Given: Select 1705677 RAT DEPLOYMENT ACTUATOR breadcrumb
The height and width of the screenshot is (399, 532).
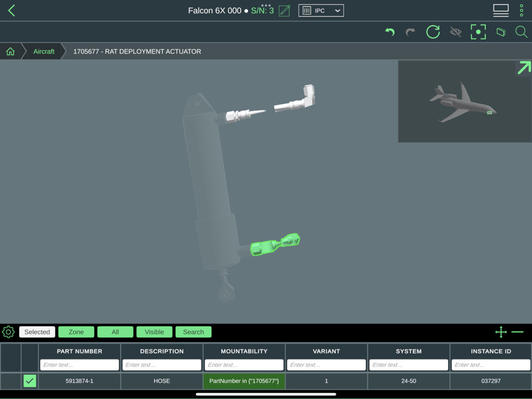Looking at the screenshot, I should [137, 51].
